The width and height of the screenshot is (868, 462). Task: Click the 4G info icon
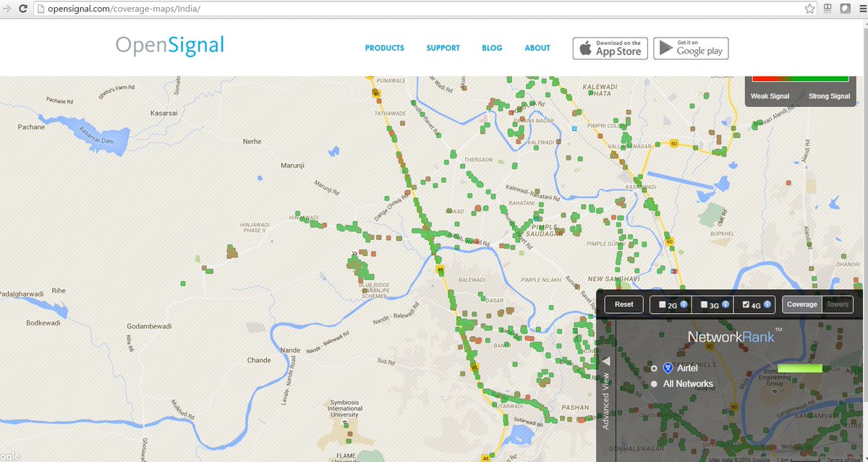pyautogui.click(x=767, y=305)
